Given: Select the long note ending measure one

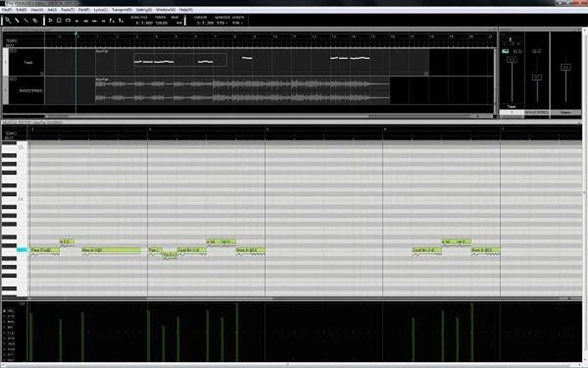Looking at the screenshot, I should tap(111, 250).
